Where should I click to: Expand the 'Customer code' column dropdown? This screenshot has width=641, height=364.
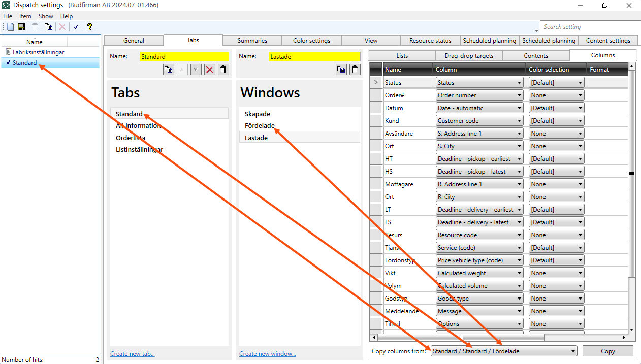[x=479, y=121]
